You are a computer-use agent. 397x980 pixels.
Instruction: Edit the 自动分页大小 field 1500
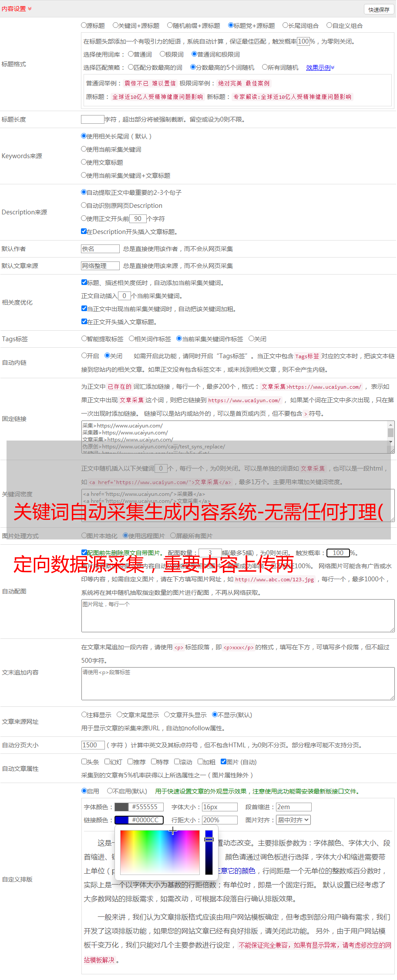93,745
